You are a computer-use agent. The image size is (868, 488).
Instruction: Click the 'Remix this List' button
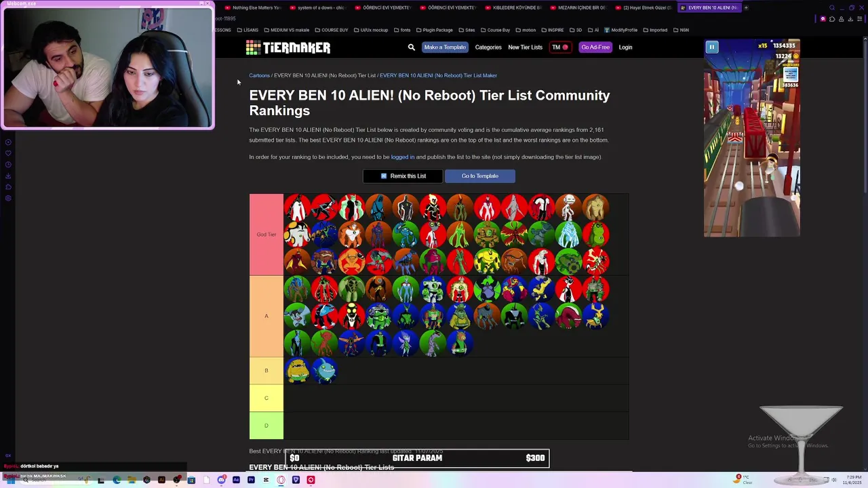(x=403, y=176)
